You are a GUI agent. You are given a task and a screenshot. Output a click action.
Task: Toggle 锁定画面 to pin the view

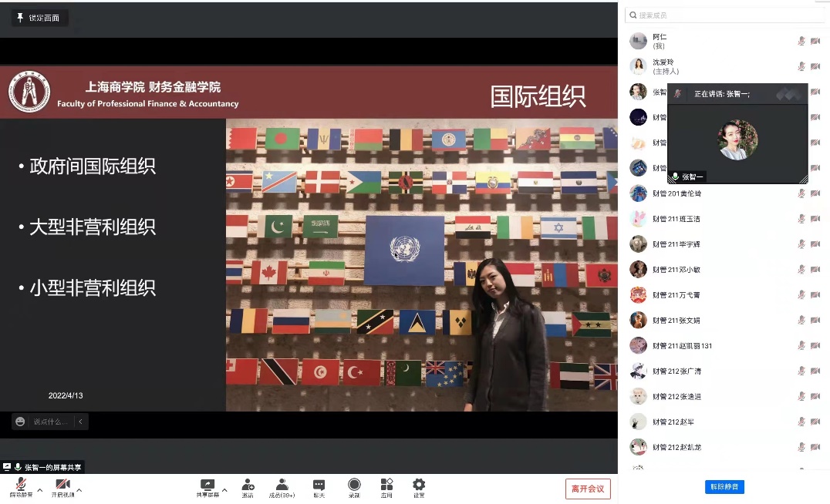[39, 17]
